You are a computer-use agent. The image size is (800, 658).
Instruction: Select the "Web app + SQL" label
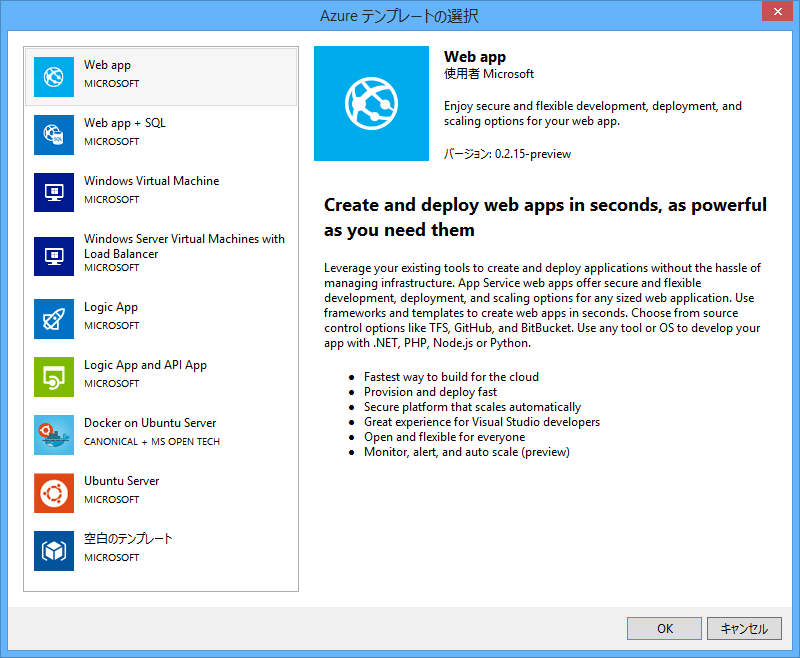[125, 123]
